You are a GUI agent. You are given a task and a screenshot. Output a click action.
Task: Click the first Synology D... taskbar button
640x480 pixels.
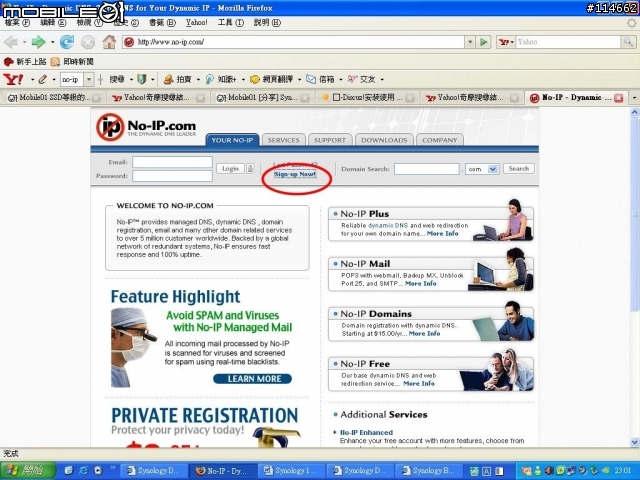[155, 471]
